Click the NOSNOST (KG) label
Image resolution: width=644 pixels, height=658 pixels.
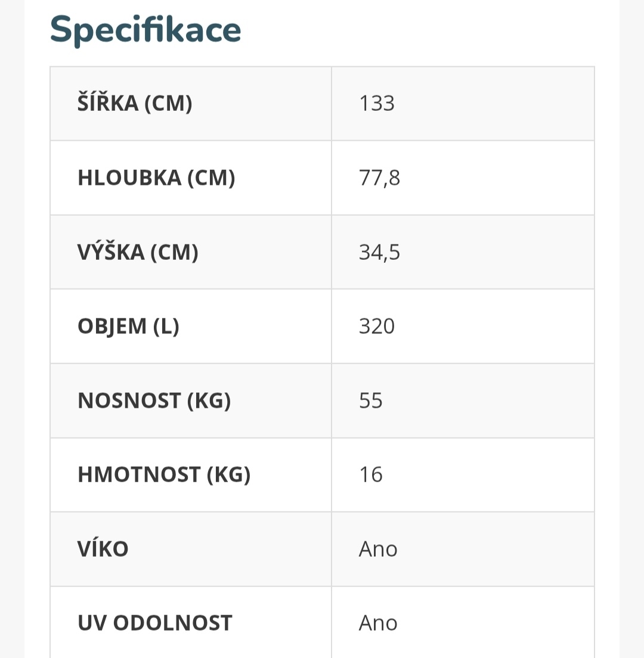[x=154, y=401]
